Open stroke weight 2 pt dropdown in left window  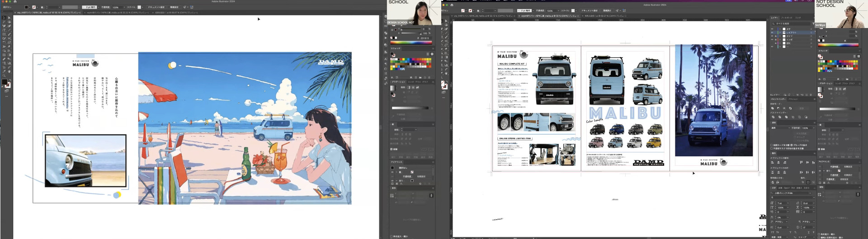coord(99,7)
